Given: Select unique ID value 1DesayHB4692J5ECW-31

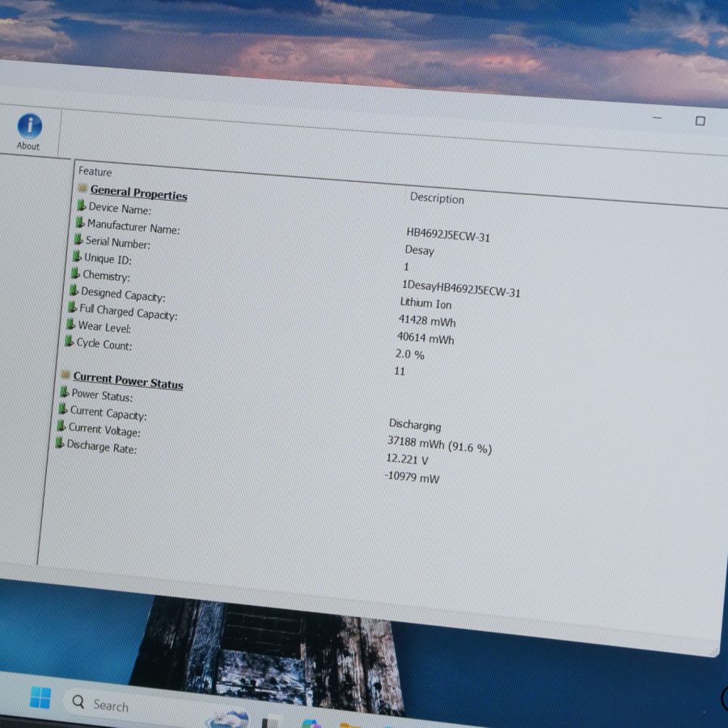Looking at the screenshot, I should click(x=461, y=289).
